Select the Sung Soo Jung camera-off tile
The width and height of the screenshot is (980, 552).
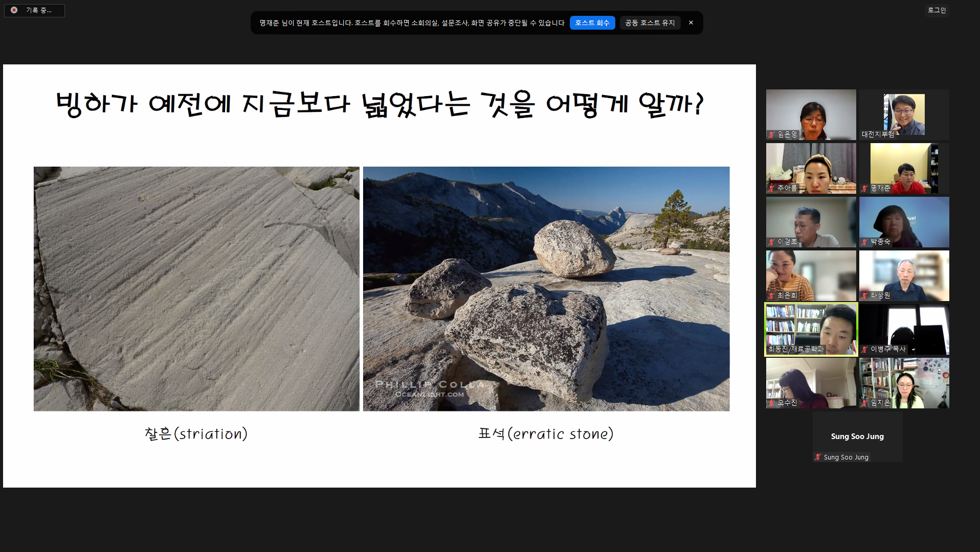tap(858, 436)
